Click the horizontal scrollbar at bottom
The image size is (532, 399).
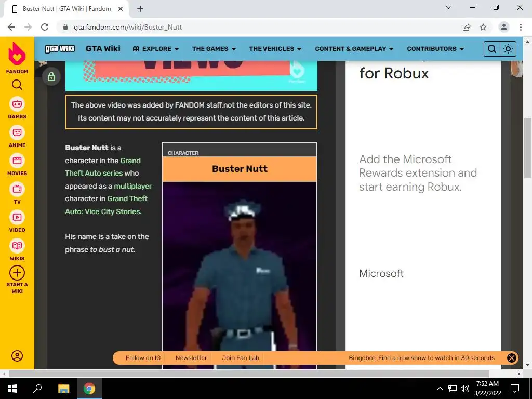click(248, 374)
